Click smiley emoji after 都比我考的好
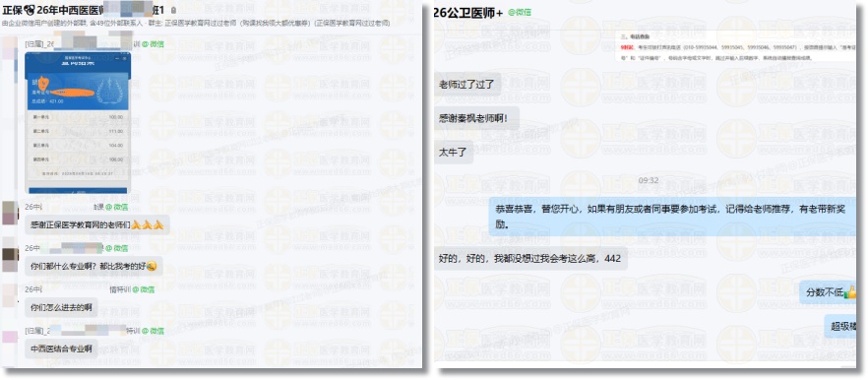868x380 pixels. click(152, 267)
